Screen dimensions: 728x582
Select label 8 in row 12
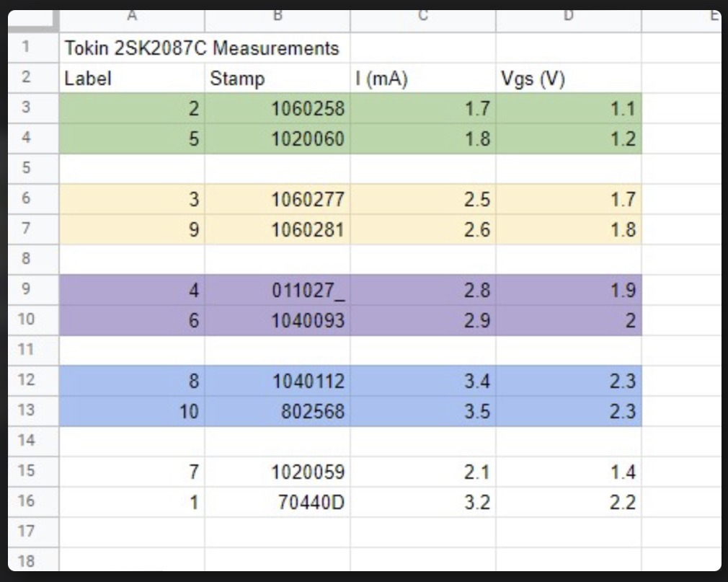132,381
